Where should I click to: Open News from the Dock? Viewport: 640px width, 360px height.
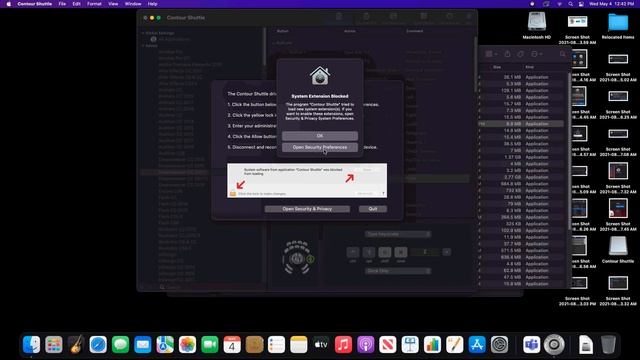(388, 345)
